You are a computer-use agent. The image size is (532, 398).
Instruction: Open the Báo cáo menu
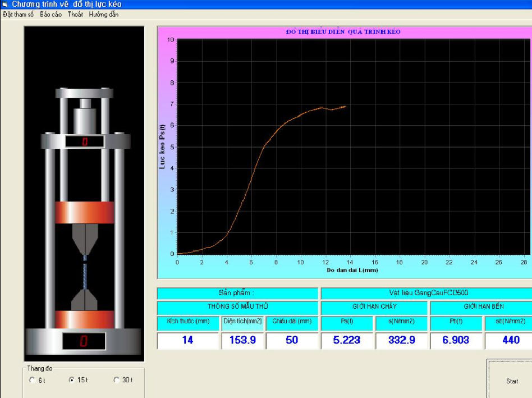click(x=51, y=14)
